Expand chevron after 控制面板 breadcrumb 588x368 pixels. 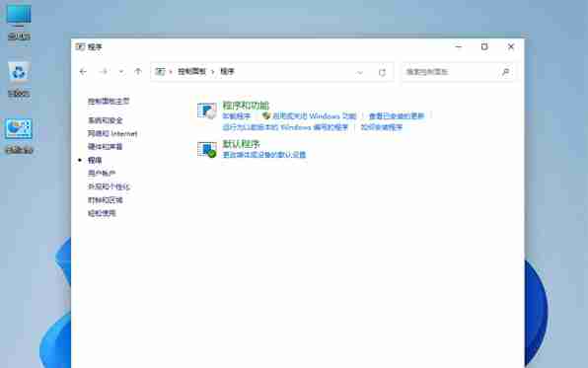click(213, 71)
